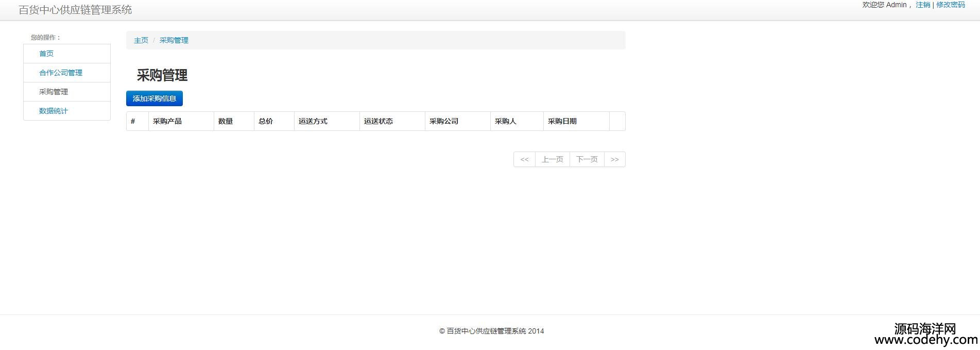Open the 修改密码 link
Viewport: 980px width, 350px height.
[950, 5]
